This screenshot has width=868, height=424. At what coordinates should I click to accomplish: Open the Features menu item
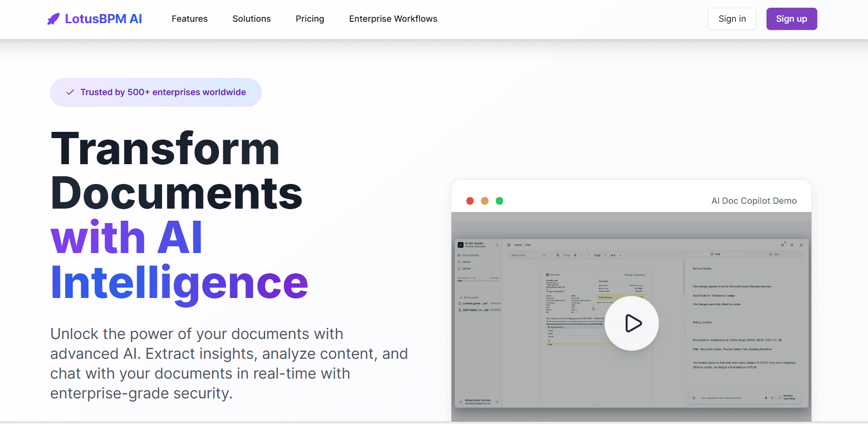pyautogui.click(x=189, y=19)
